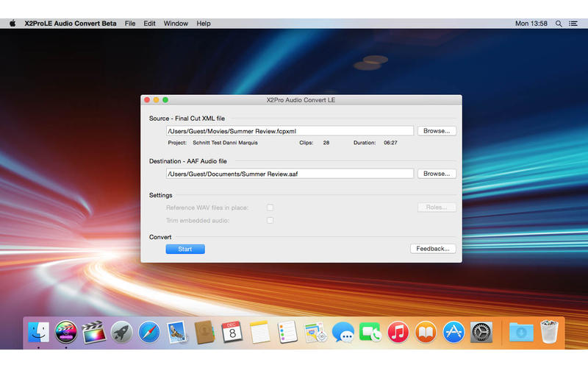
Task: Click Source - Final Cut XML file heading
Action: point(187,118)
